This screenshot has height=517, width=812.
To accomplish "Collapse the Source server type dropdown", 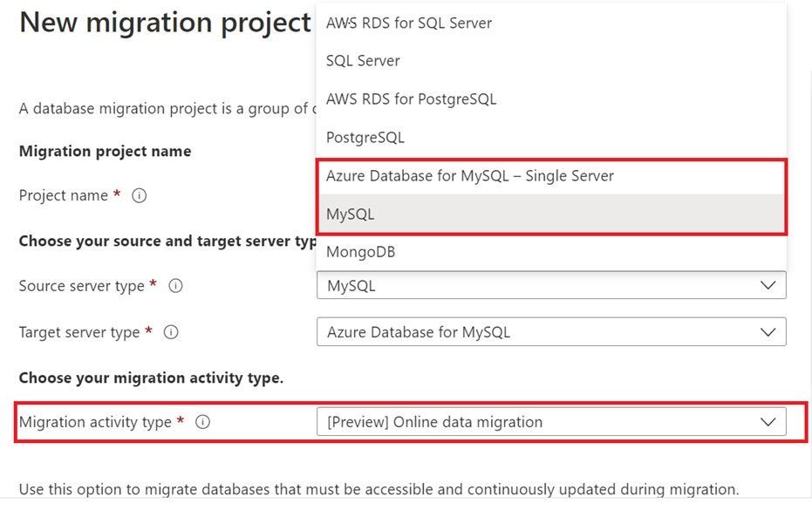I will coord(768,285).
